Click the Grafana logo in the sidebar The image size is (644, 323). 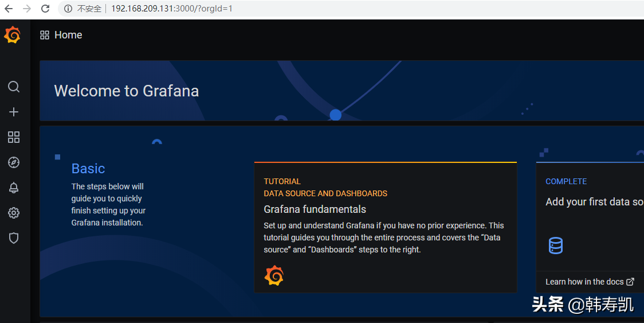13,35
